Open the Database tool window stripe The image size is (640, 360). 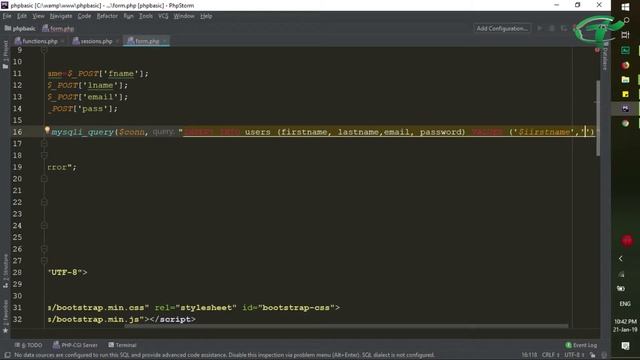pos(605,56)
